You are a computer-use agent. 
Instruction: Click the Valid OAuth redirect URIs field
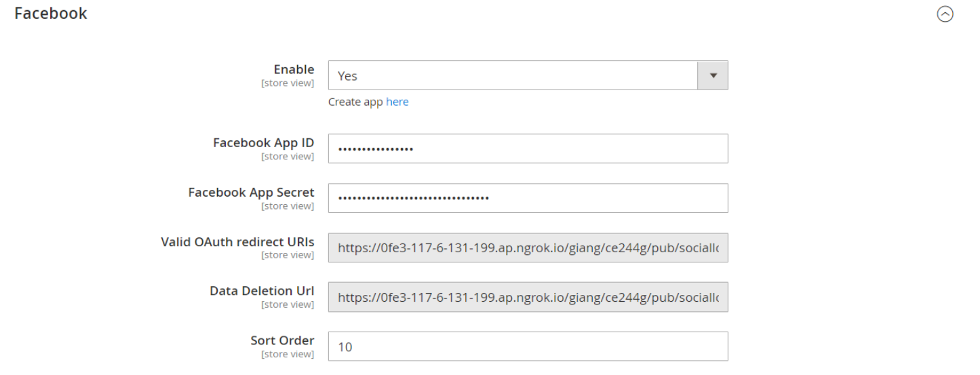click(x=528, y=248)
